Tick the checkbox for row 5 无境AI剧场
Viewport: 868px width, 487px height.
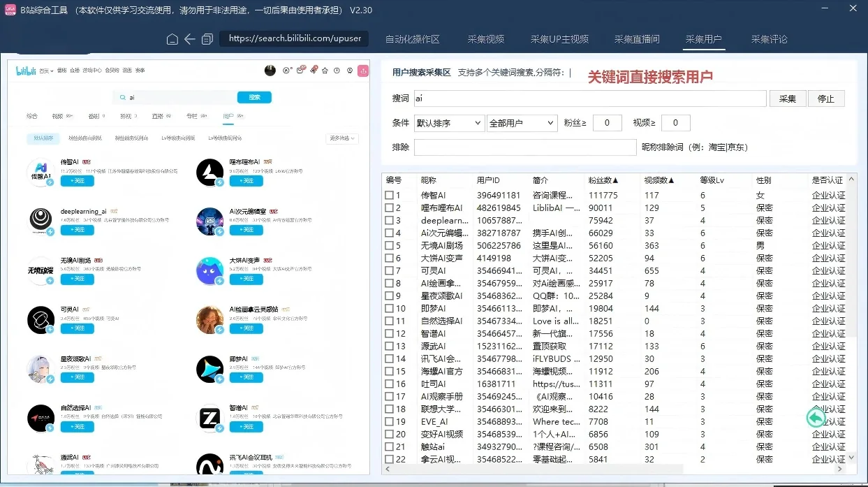(x=389, y=246)
